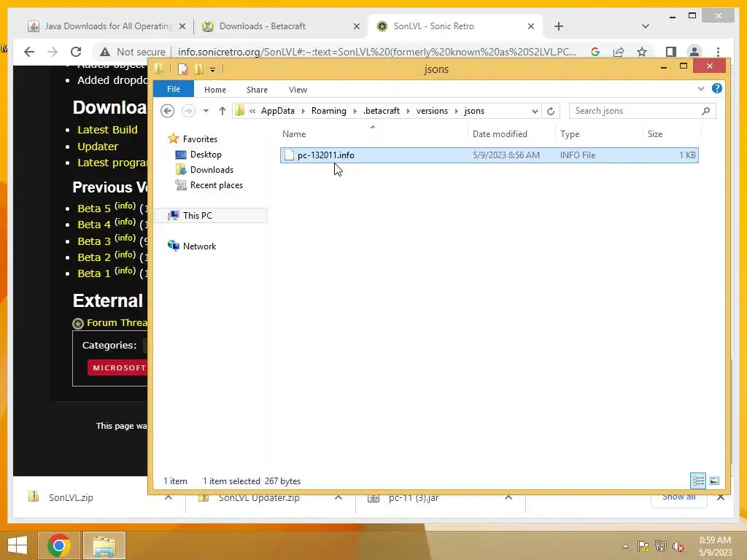Click the Not secure warning indicator
The height and width of the screenshot is (560, 747).
tap(133, 52)
